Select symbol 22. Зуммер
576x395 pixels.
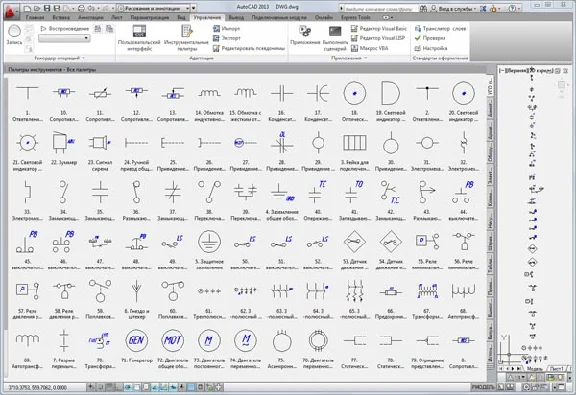pyautogui.click(x=64, y=149)
